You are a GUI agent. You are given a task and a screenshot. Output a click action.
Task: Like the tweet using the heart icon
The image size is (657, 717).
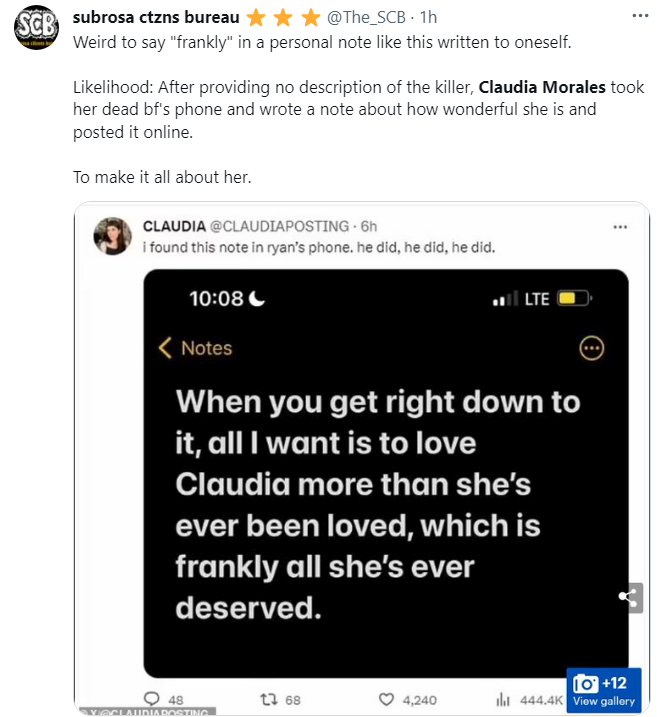[387, 699]
